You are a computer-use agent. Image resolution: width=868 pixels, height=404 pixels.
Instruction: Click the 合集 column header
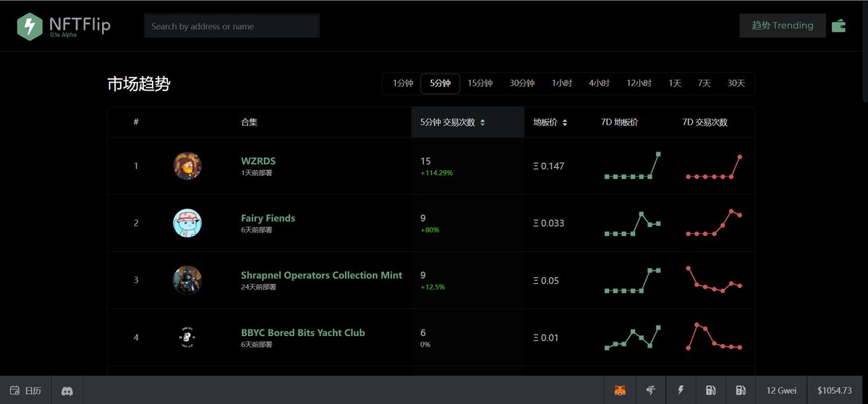coord(249,122)
